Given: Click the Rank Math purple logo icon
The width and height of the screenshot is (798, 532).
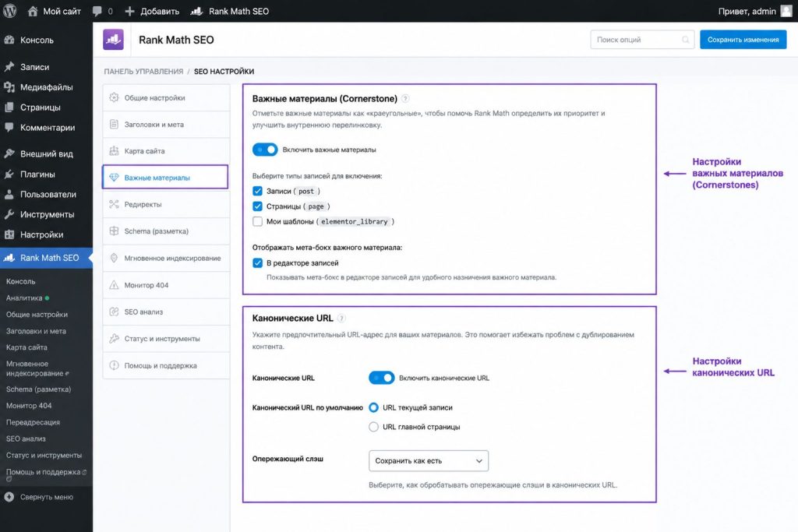Looking at the screenshot, I should point(114,40).
